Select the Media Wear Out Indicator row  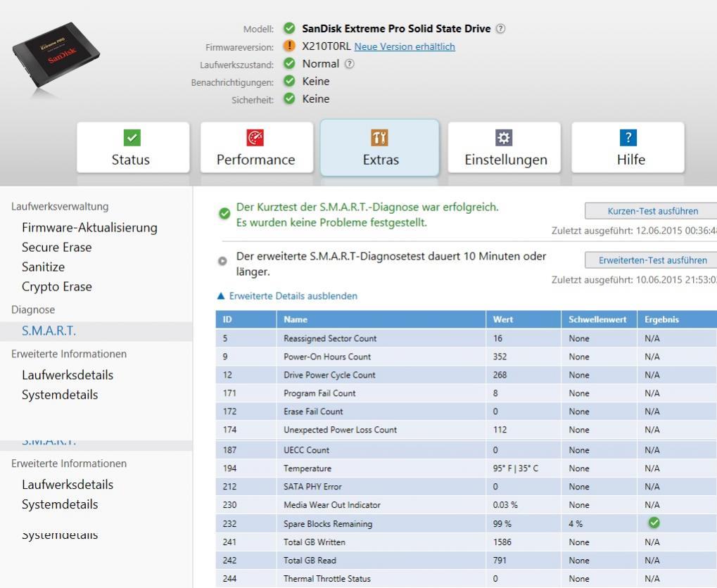(x=467, y=505)
